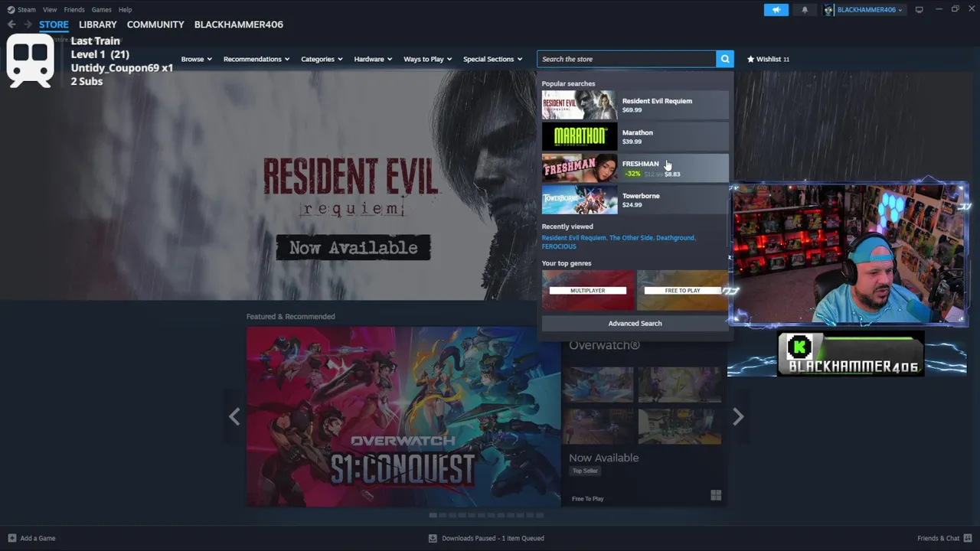Open the Help menu
This screenshot has width=980, height=551.
coord(125,10)
